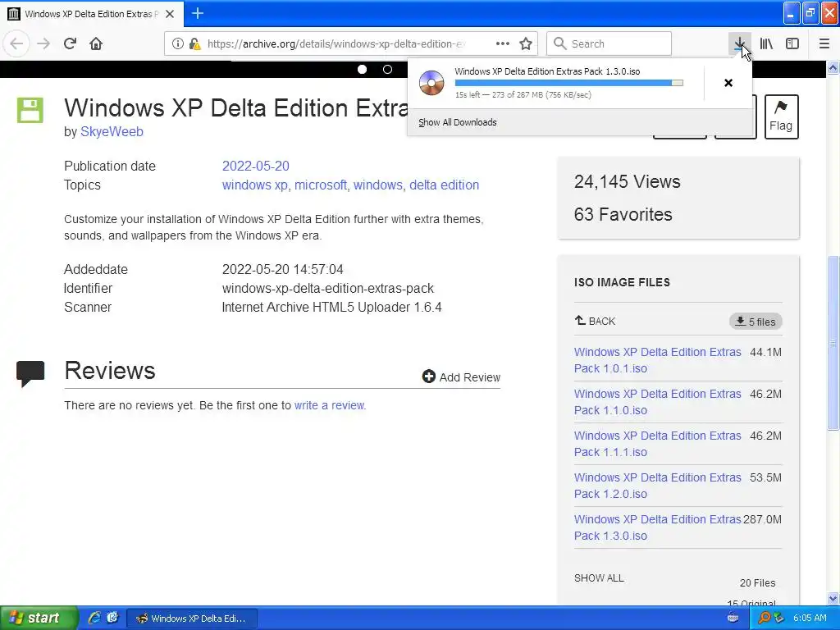The image size is (840, 630).
Task: Open the Start menu
Action: (x=39, y=618)
